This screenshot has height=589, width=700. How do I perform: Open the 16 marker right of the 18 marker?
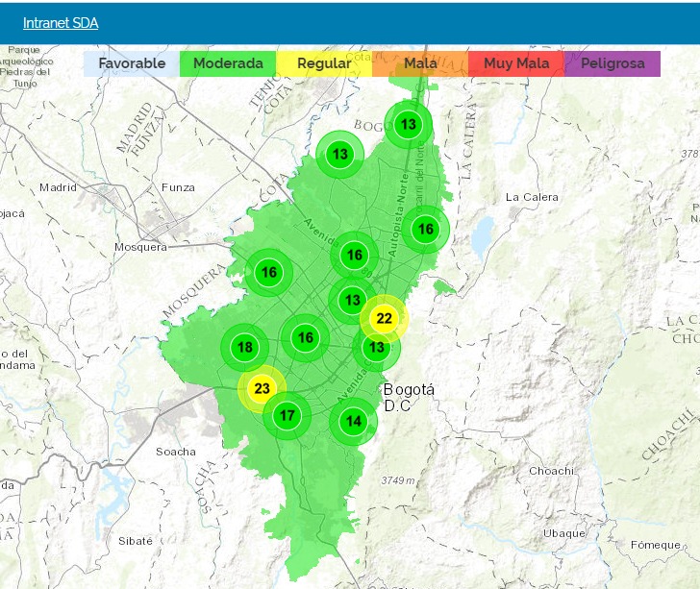pos(306,338)
